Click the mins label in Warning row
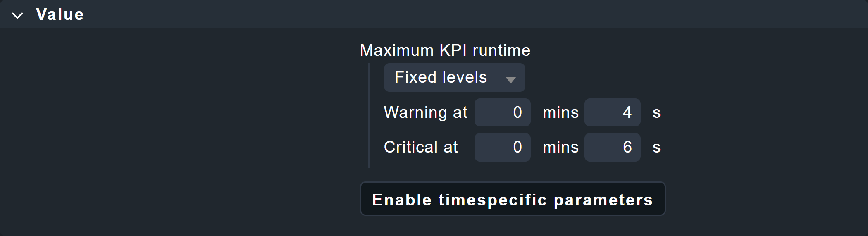Image resolution: width=868 pixels, height=236 pixels. coord(560,112)
